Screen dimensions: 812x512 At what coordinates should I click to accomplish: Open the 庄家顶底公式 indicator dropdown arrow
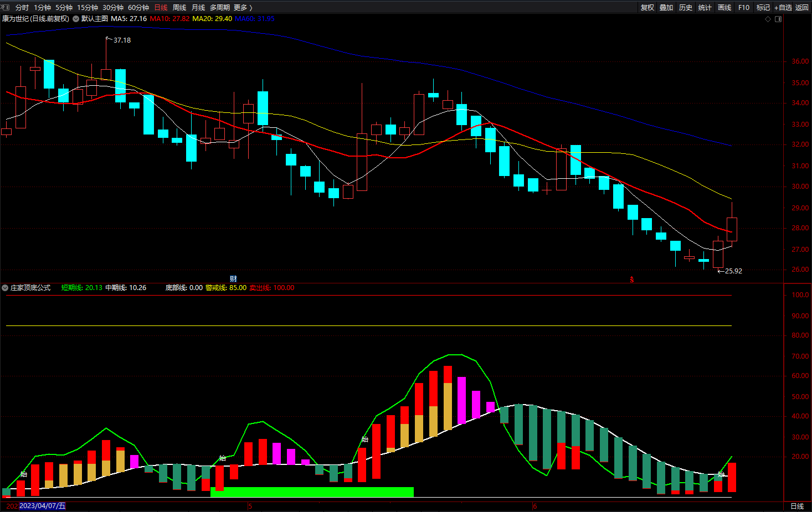pyautogui.click(x=5, y=288)
